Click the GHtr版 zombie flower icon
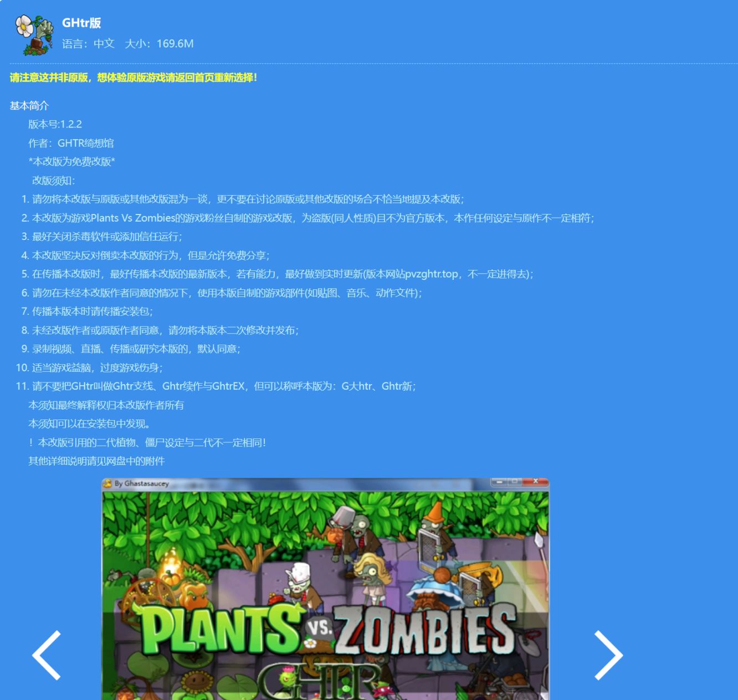 click(34, 34)
